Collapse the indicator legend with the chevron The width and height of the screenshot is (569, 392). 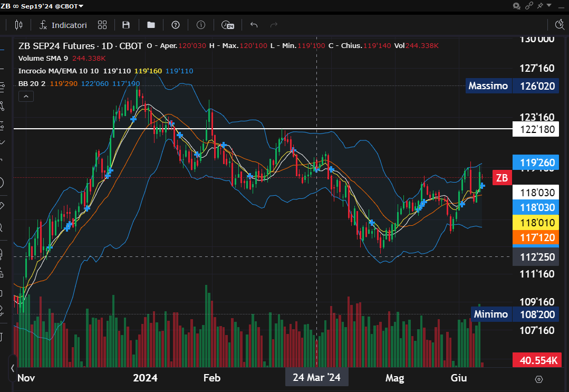pos(26,96)
